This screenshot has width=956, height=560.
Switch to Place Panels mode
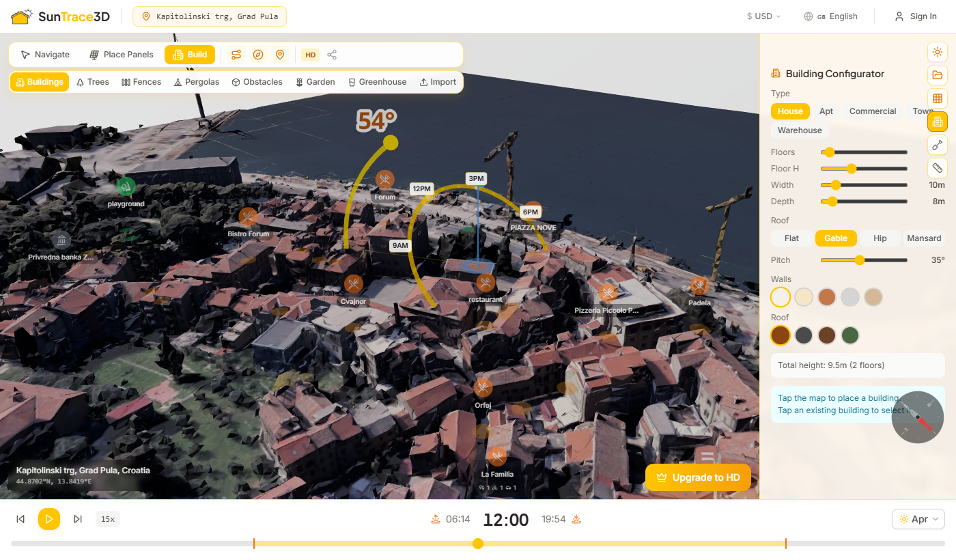click(x=122, y=55)
